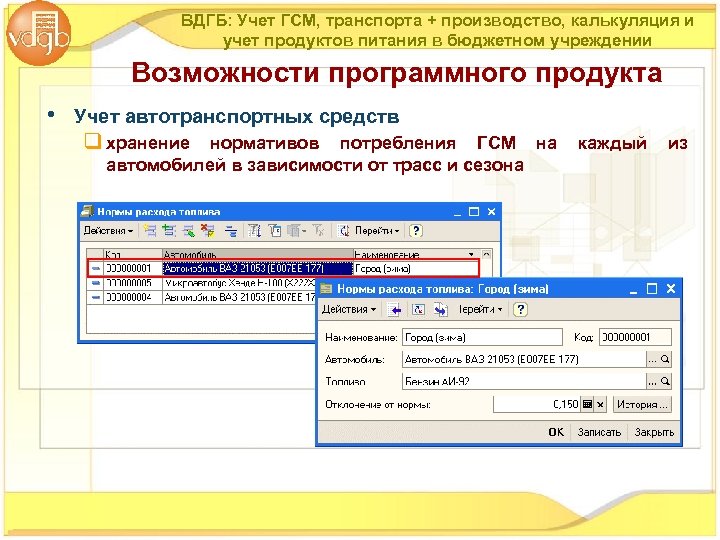Select the highlighted Автомобиль ВАЗ 21053 cell in first row
The image size is (720, 540).
pos(258,269)
